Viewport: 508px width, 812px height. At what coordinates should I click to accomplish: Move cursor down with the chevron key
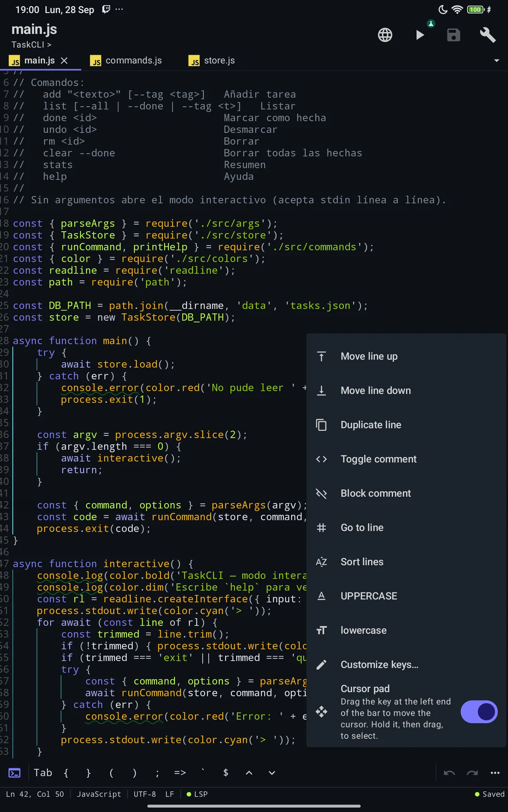[272, 773]
